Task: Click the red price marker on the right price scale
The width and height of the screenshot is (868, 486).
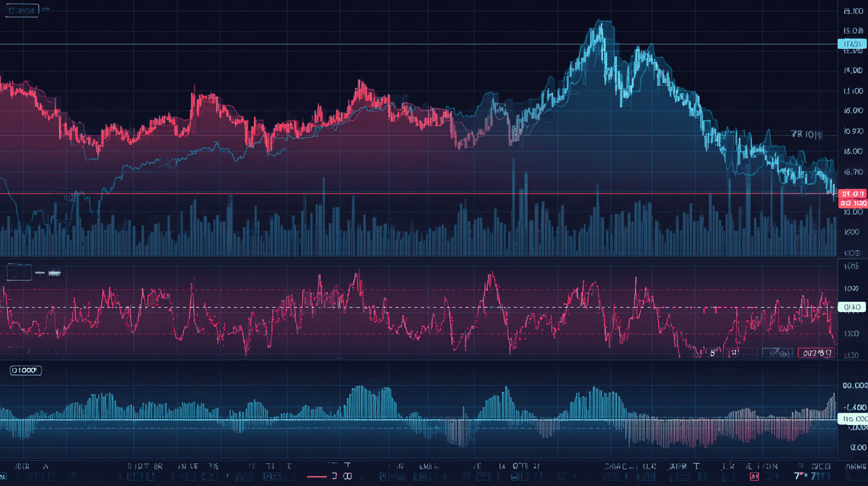Action: (852, 194)
